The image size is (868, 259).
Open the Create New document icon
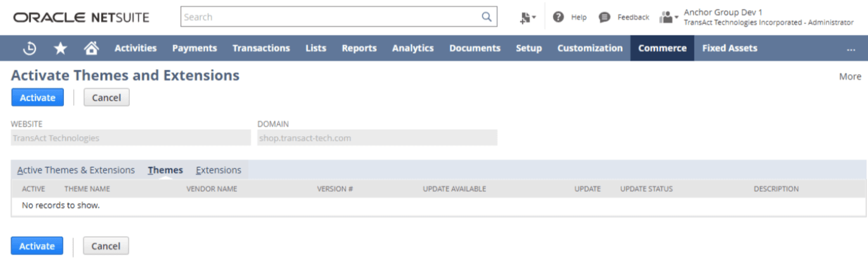click(525, 18)
